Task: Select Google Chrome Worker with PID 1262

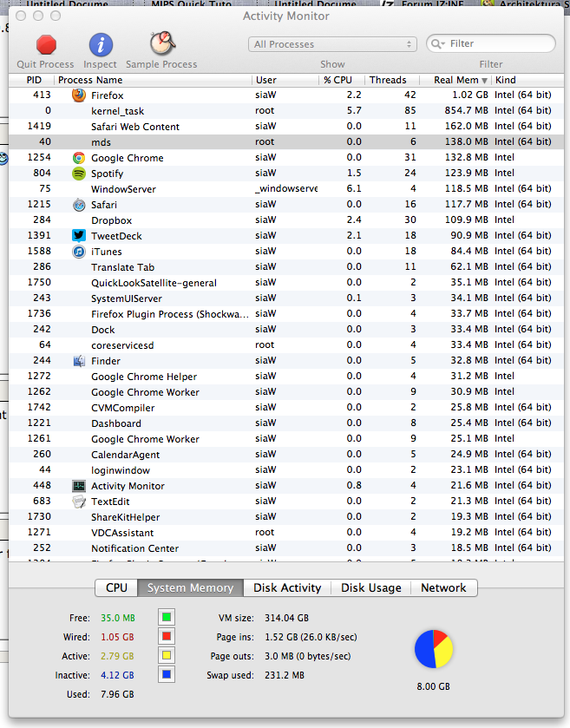Action: (x=286, y=392)
